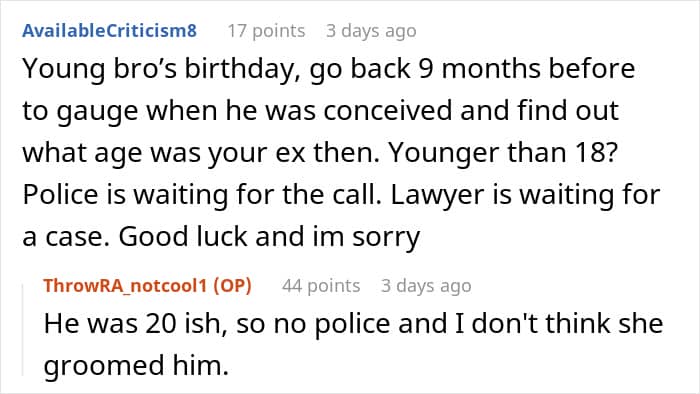Click the first line starting 'Young bro's birthday'
700x394 pixels.
[x=329, y=70]
